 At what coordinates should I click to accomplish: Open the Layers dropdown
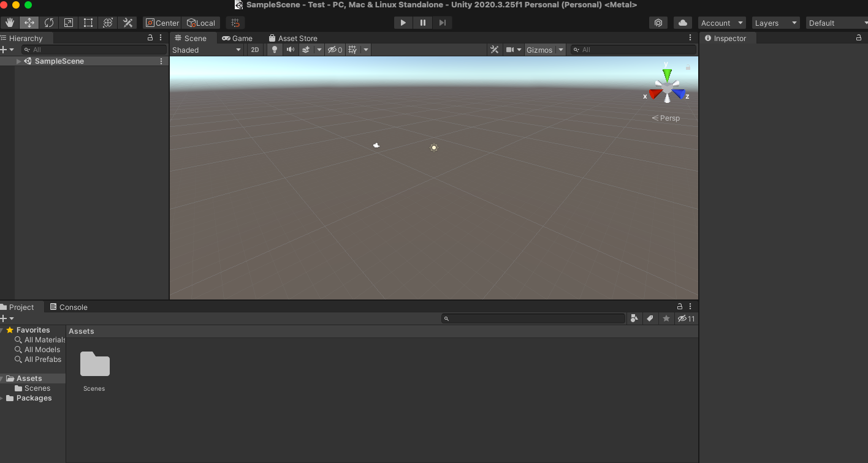tap(775, 23)
